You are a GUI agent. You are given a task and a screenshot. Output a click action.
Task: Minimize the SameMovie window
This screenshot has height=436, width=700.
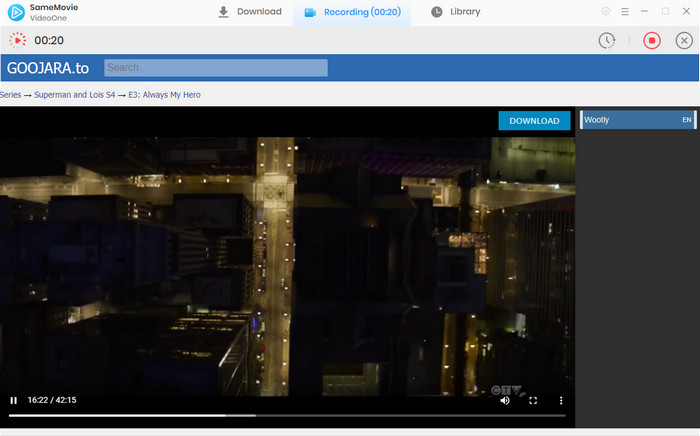click(x=644, y=11)
